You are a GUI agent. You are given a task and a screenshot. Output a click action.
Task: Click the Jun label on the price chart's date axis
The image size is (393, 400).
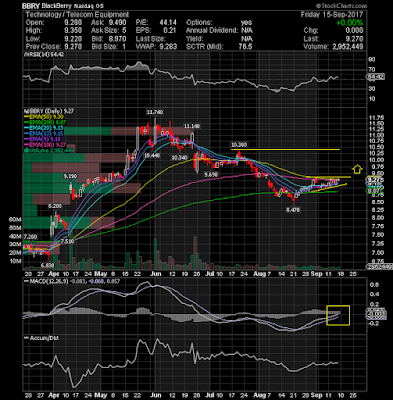pos(155,274)
